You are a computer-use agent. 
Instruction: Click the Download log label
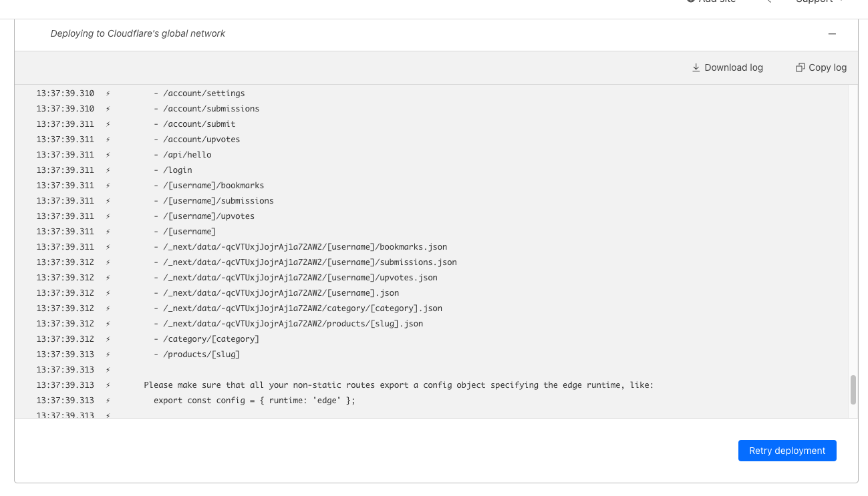735,67
